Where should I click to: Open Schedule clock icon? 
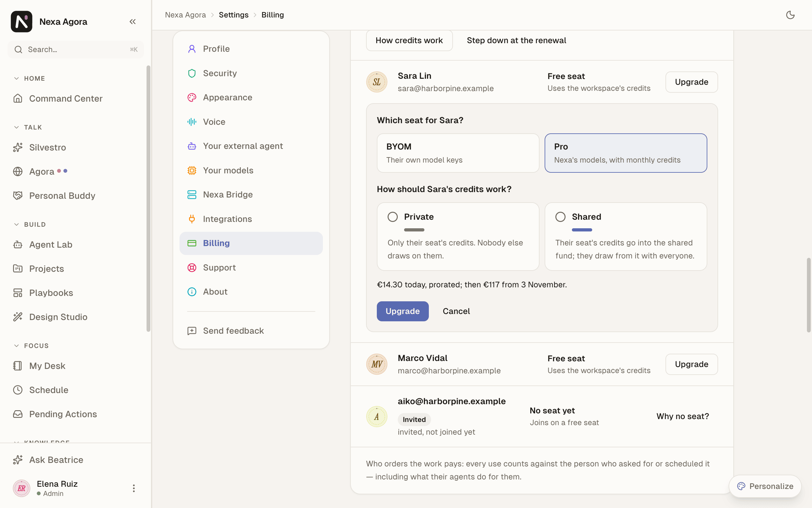coord(18,390)
